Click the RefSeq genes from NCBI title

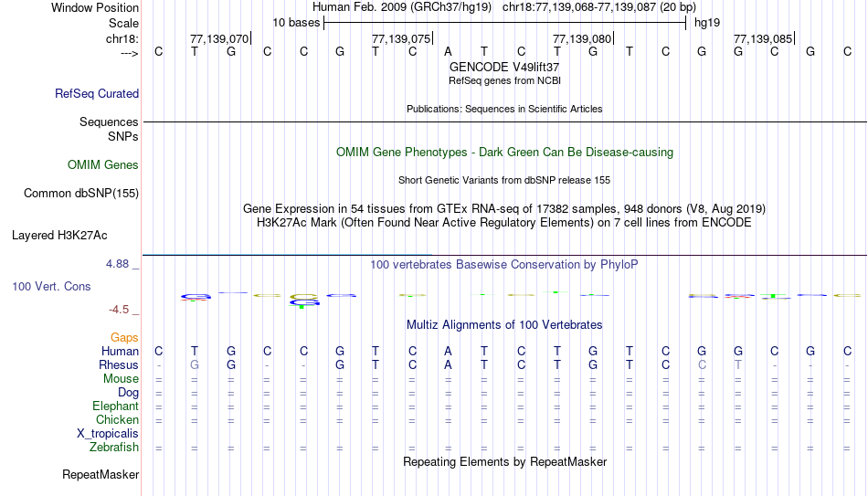tap(504, 80)
